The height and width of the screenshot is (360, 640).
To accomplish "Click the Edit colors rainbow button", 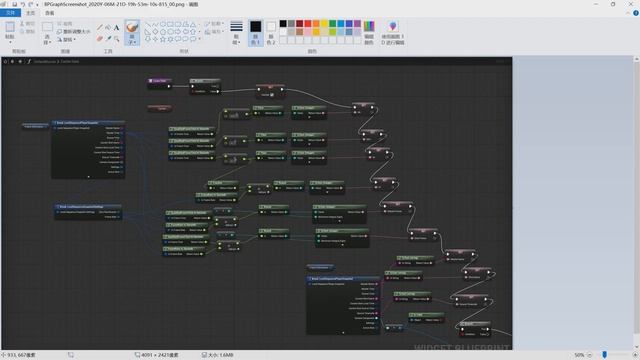I will 369,32.
